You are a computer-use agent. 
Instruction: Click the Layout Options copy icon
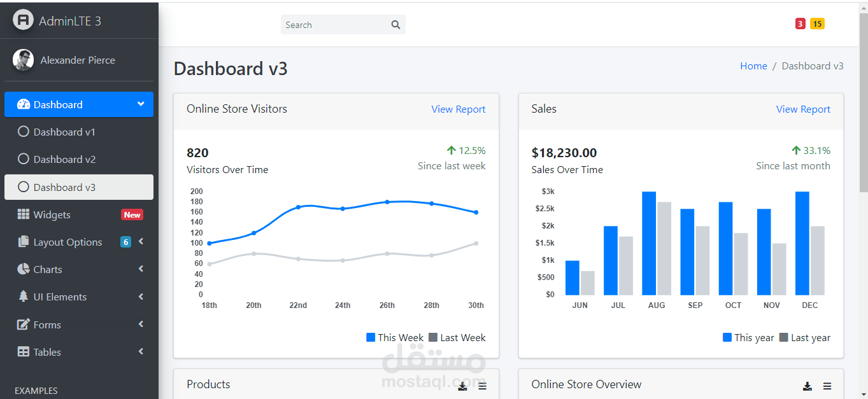pos(24,242)
